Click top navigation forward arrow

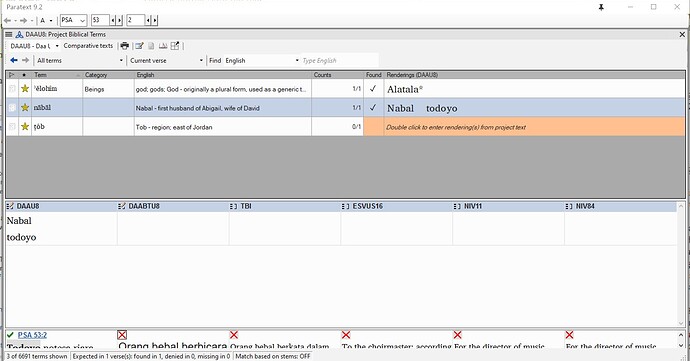click(x=23, y=20)
